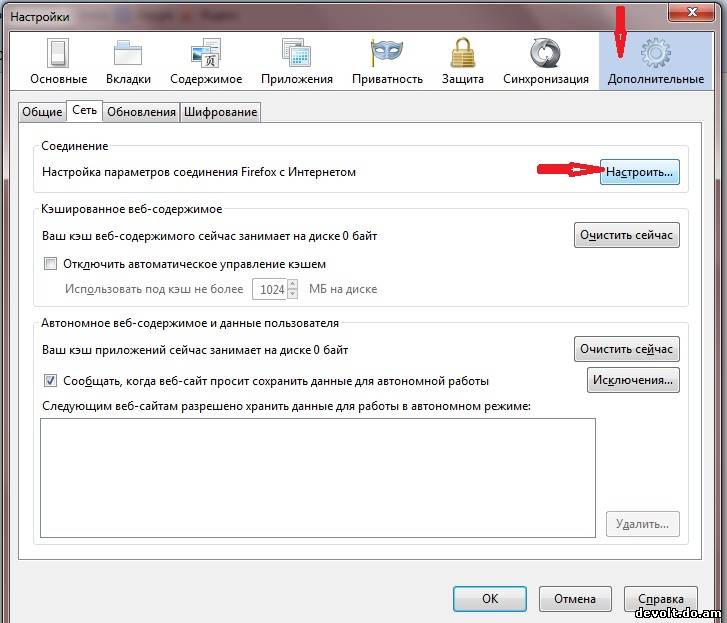Switch to the Общие tab
Image resolution: width=727 pixels, height=623 pixels.
click(x=42, y=112)
